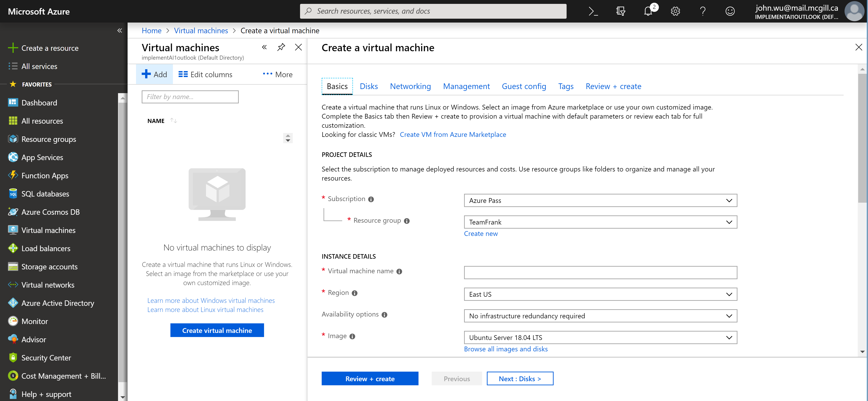This screenshot has width=868, height=401.
Task: Expand the Subscription dropdown
Action: click(600, 200)
